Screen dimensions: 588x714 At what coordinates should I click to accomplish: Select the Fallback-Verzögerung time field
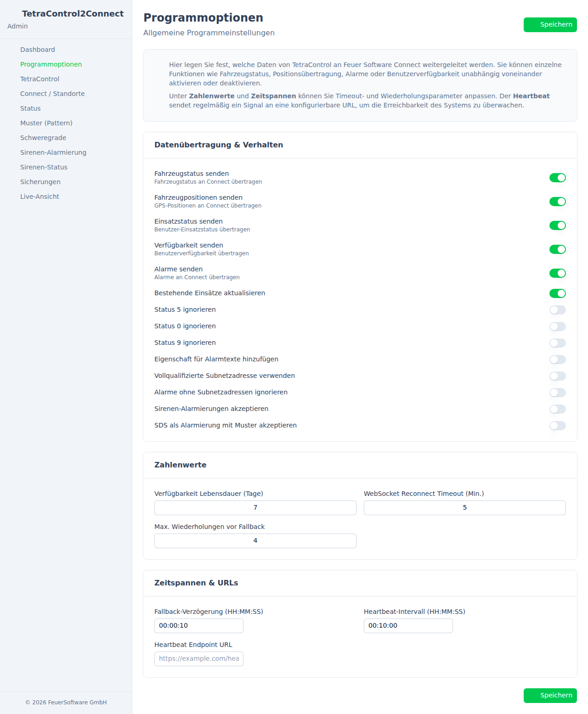[198, 625]
